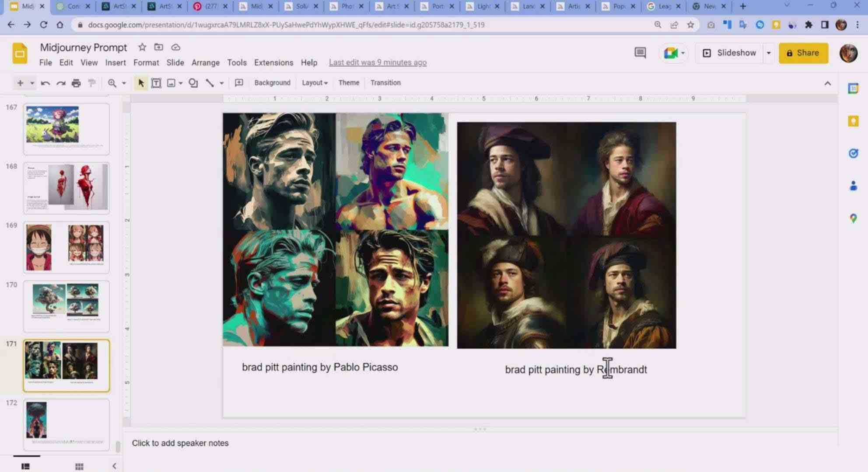The width and height of the screenshot is (868, 472).
Task: Click the redo icon
Action: [x=61, y=83]
